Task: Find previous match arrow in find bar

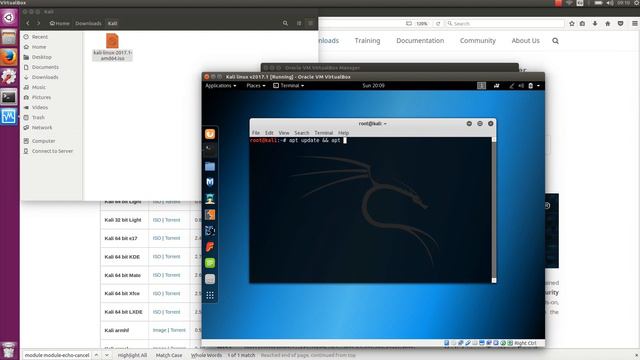Action: 96,355
